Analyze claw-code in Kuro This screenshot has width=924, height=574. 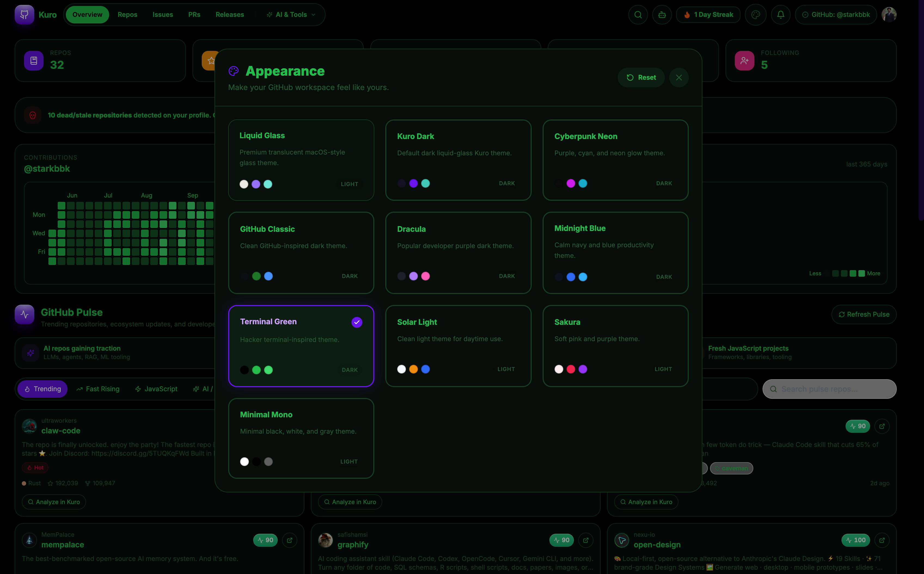coord(54,502)
